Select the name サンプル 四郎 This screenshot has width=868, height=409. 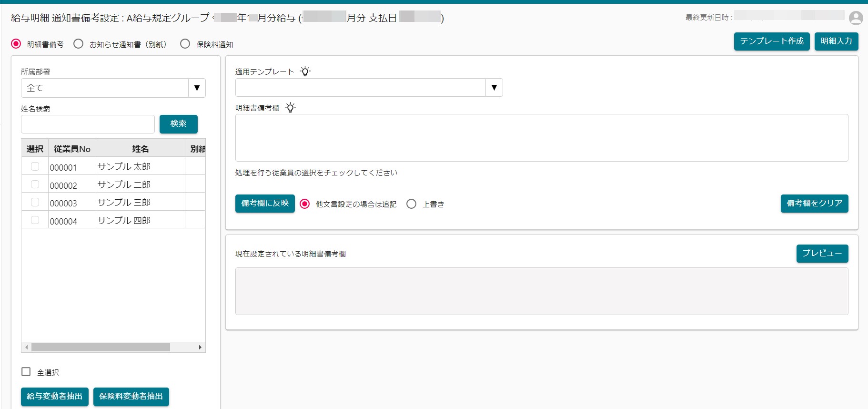pyautogui.click(x=124, y=220)
